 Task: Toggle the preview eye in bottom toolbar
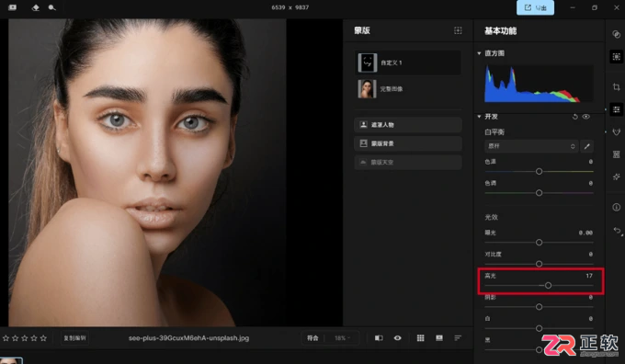point(397,338)
